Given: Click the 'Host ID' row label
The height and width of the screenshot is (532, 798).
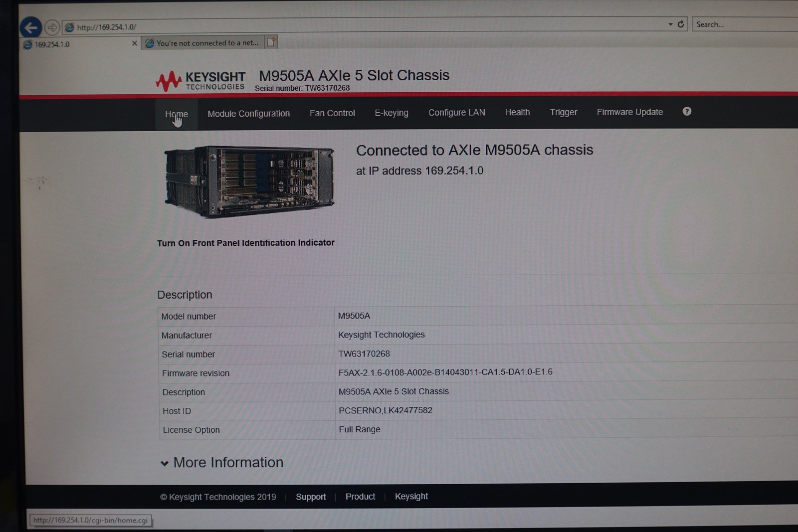Looking at the screenshot, I should pos(177,411).
